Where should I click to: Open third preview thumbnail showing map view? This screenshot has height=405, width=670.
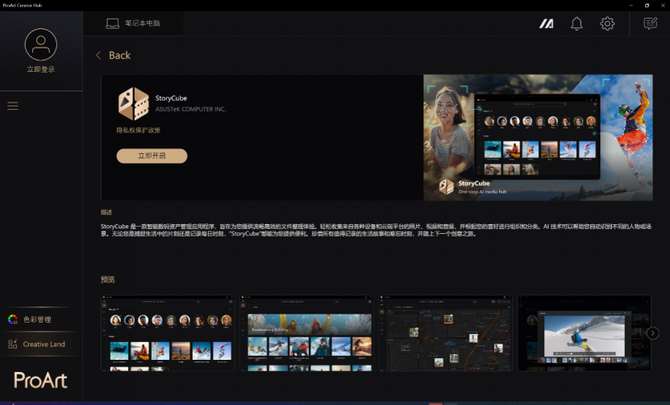click(445, 333)
